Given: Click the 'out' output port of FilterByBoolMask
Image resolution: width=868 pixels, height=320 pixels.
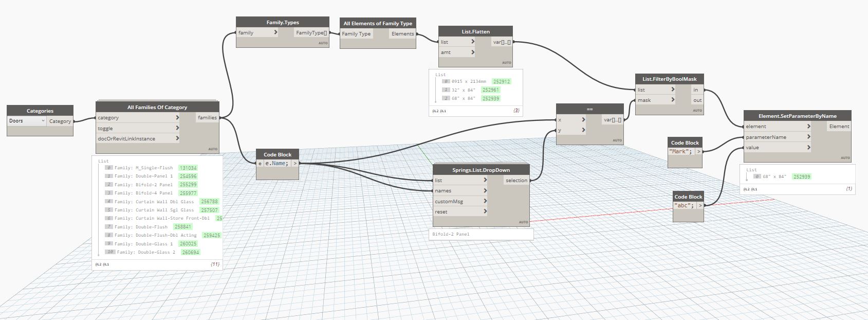Looking at the screenshot, I should pos(696,100).
